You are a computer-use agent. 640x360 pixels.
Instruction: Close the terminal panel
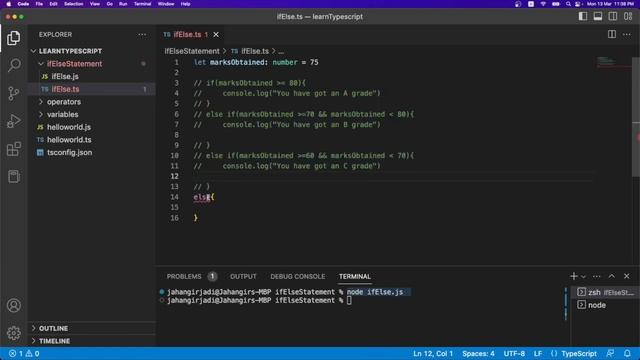tap(627, 276)
